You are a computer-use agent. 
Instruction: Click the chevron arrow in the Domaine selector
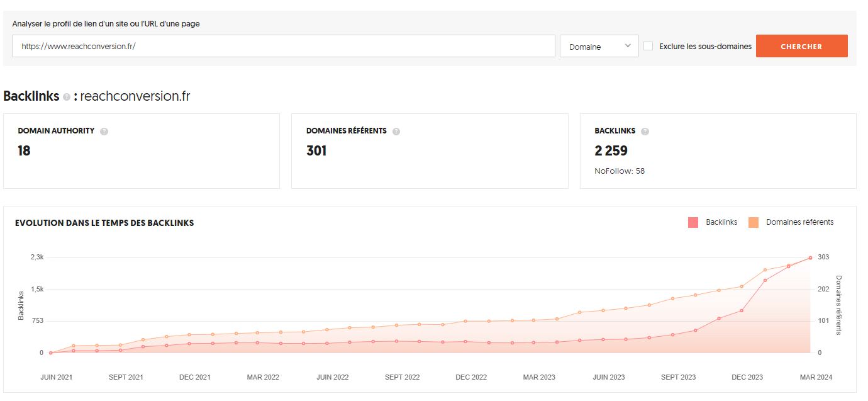628,46
